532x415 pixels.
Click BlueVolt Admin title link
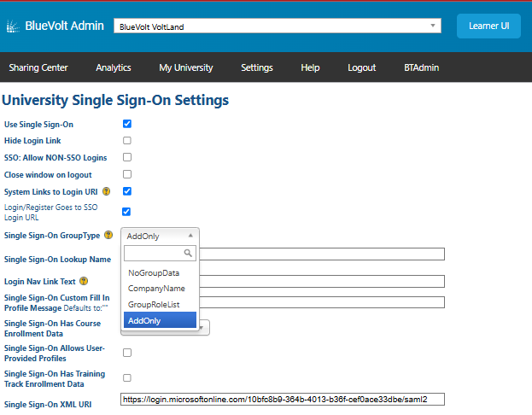point(64,26)
